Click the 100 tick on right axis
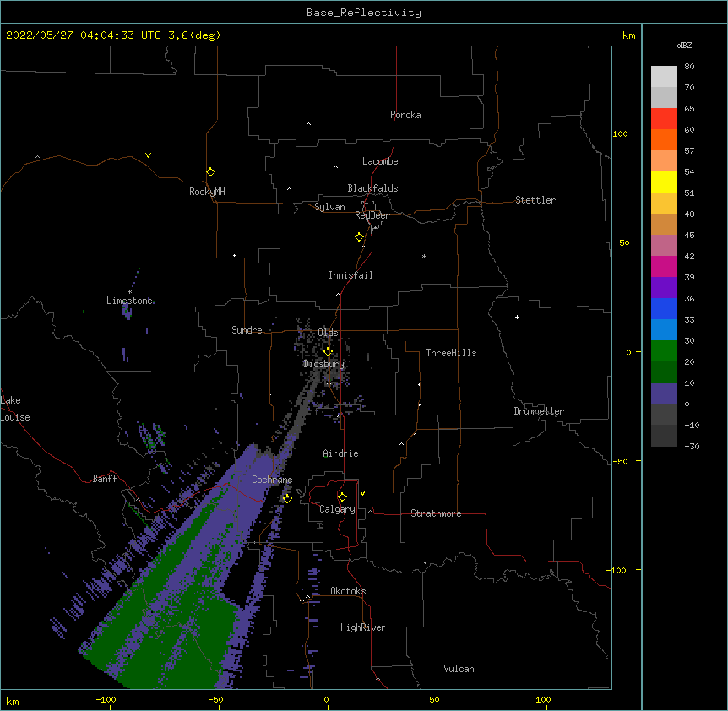The width and height of the screenshot is (728, 711). (620, 133)
